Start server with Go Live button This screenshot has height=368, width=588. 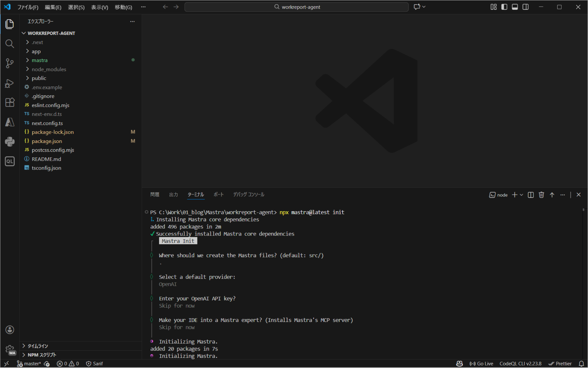point(481,363)
